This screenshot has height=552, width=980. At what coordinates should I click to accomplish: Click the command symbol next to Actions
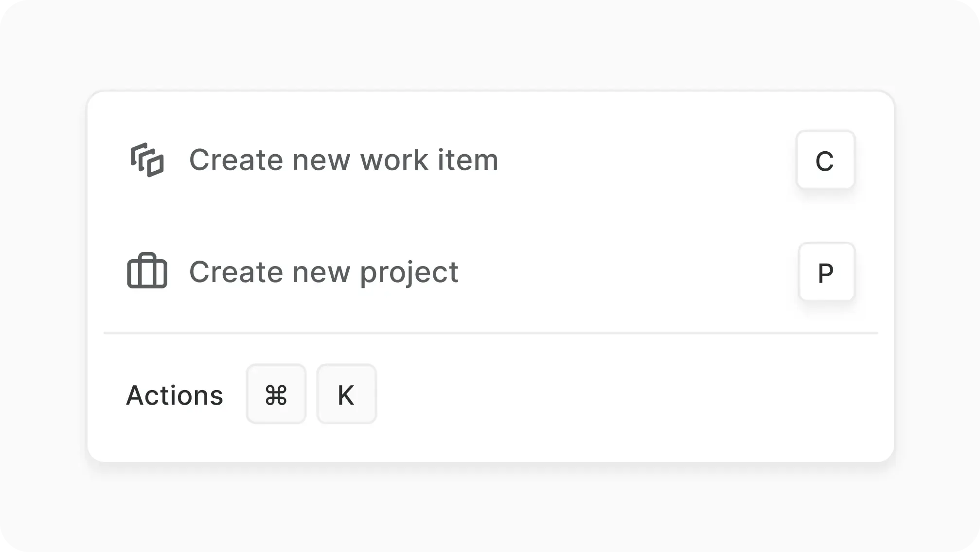(276, 394)
